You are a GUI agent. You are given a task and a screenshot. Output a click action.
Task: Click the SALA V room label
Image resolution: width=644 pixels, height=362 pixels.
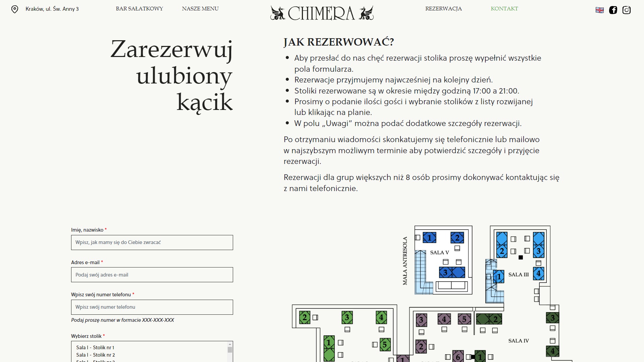coord(439,253)
